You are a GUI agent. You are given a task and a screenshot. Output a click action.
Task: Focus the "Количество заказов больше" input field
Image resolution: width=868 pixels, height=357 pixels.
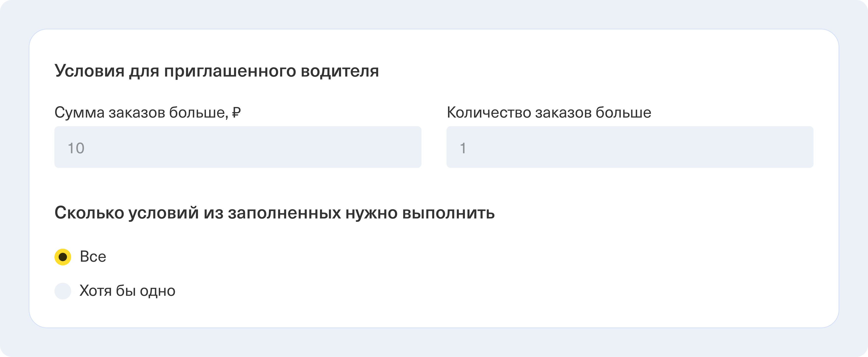coord(629,147)
